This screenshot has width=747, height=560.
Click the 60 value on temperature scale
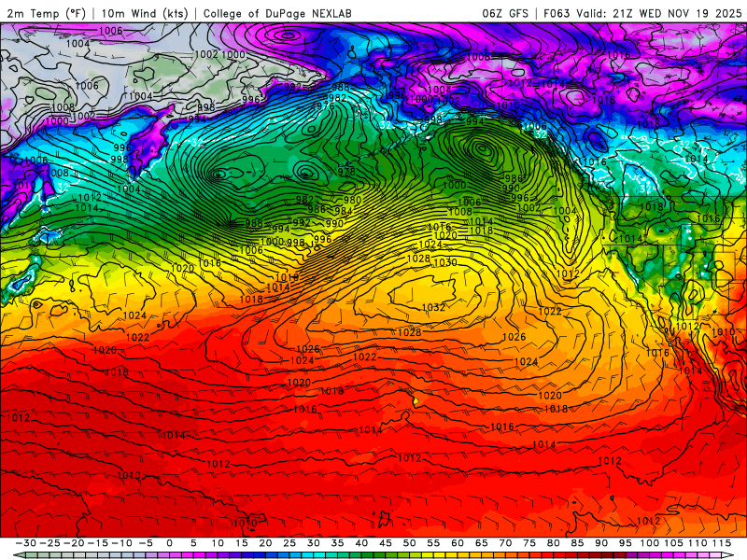click(x=458, y=543)
